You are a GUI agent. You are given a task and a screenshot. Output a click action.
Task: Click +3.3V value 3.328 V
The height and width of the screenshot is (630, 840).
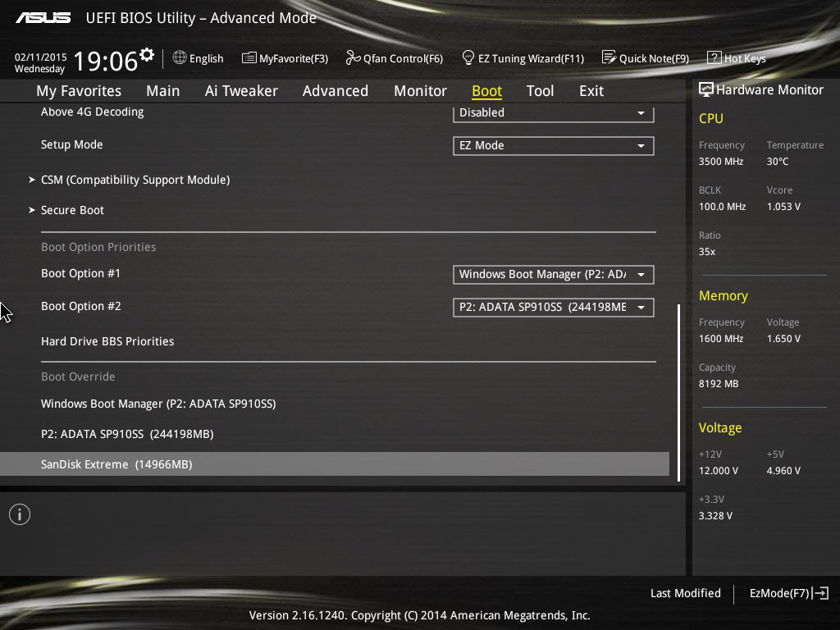[x=715, y=515]
